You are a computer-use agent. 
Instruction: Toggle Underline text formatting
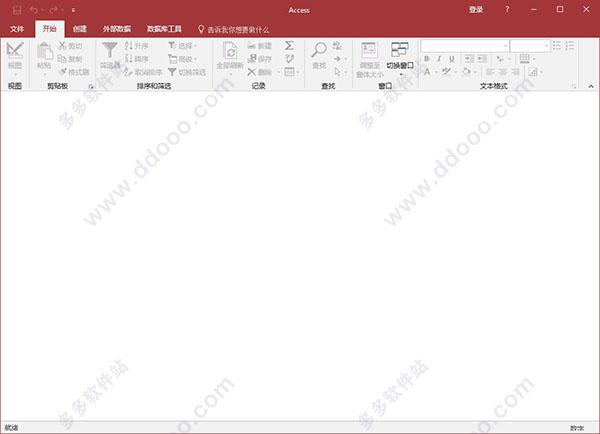point(452,59)
